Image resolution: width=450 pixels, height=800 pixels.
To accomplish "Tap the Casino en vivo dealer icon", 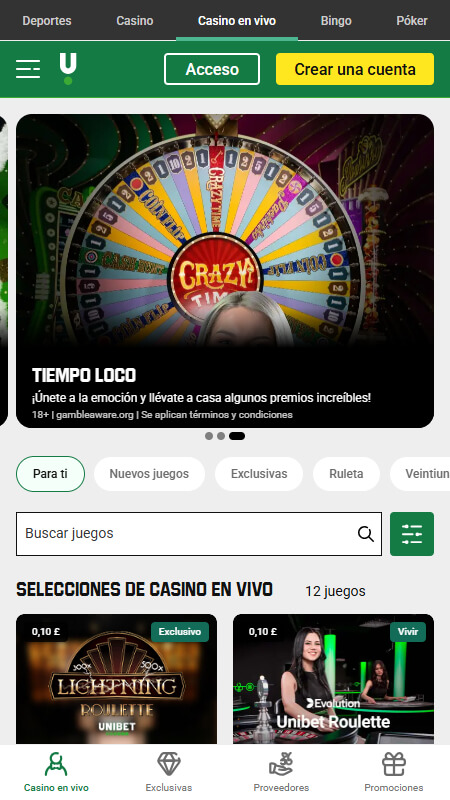I will (x=56, y=764).
